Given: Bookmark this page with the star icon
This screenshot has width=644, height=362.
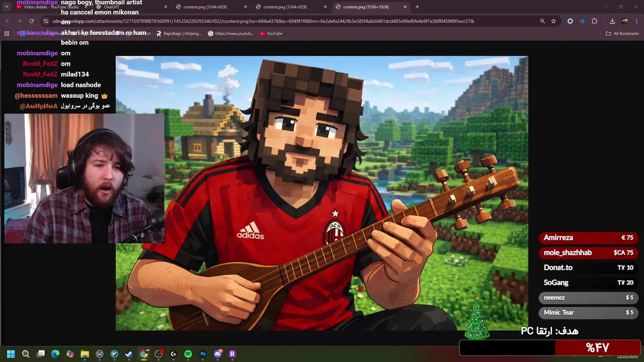Looking at the screenshot, I should [553, 21].
